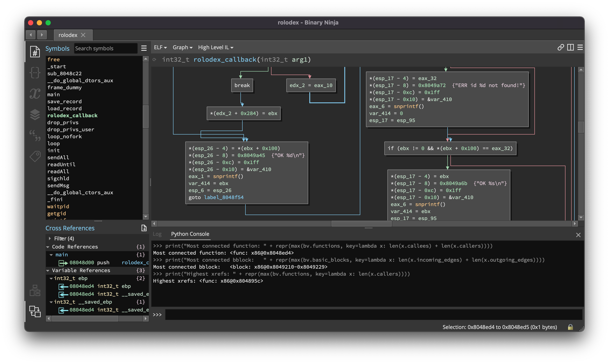Open the Types sidebar icon

[x=35, y=73]
